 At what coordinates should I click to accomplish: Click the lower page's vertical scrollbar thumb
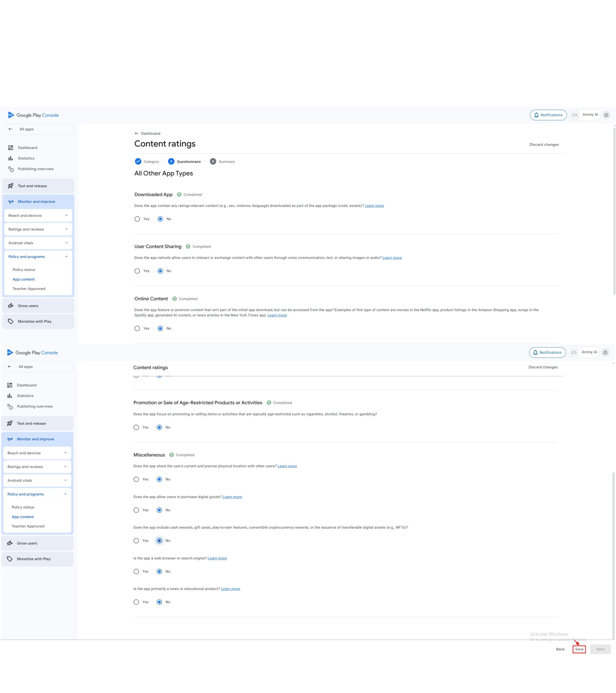[613, 556]
